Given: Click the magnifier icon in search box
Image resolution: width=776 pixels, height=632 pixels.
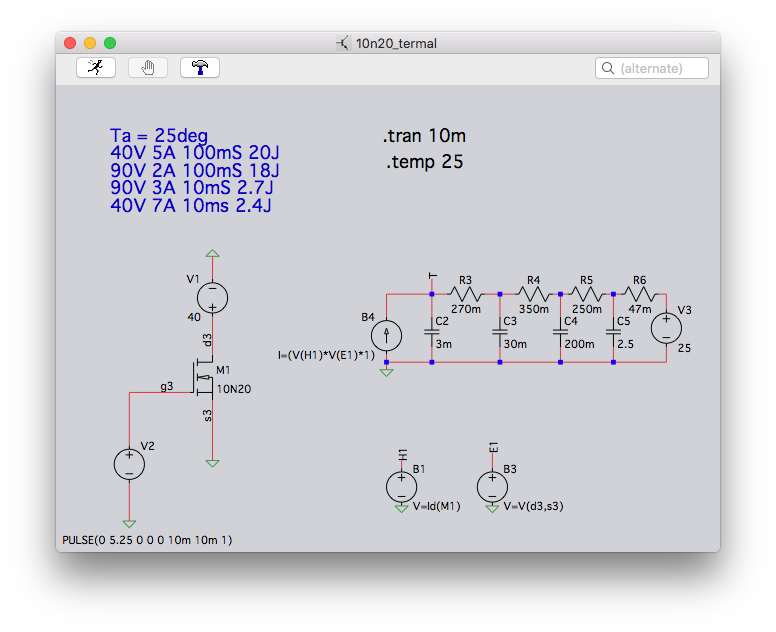Looking at the screenshot, I should [608, 68].
